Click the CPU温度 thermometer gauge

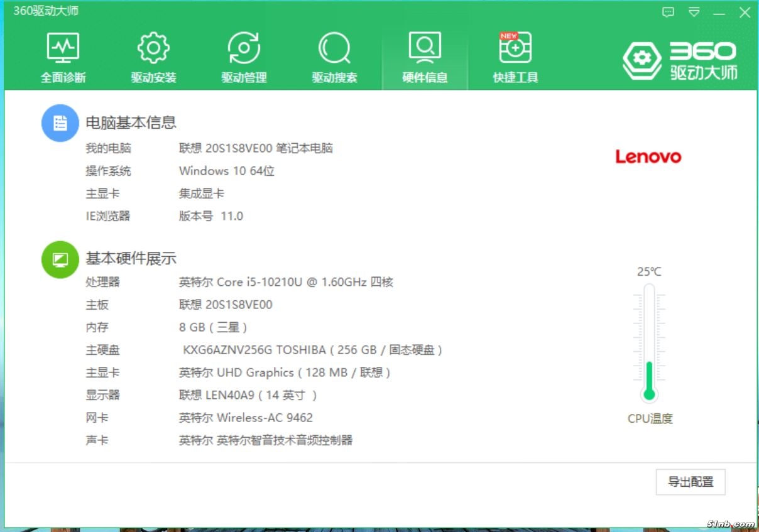point(649,342)
